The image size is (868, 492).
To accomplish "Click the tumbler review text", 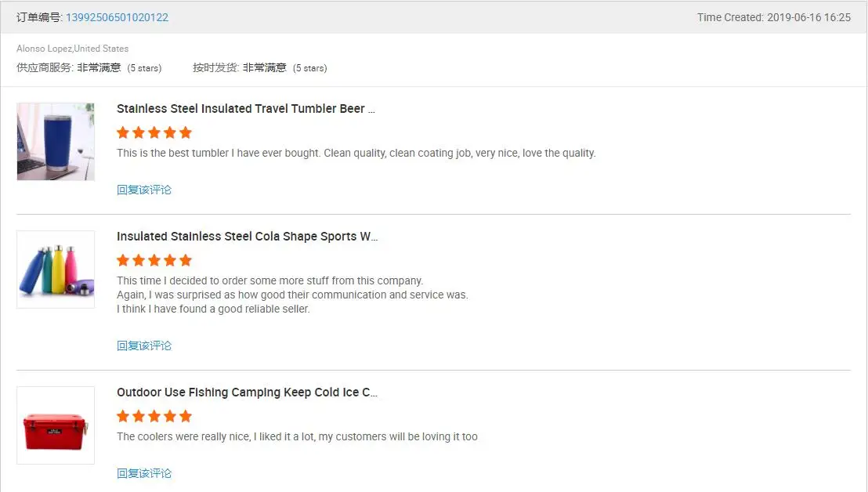I will click(x=356, y=154).
